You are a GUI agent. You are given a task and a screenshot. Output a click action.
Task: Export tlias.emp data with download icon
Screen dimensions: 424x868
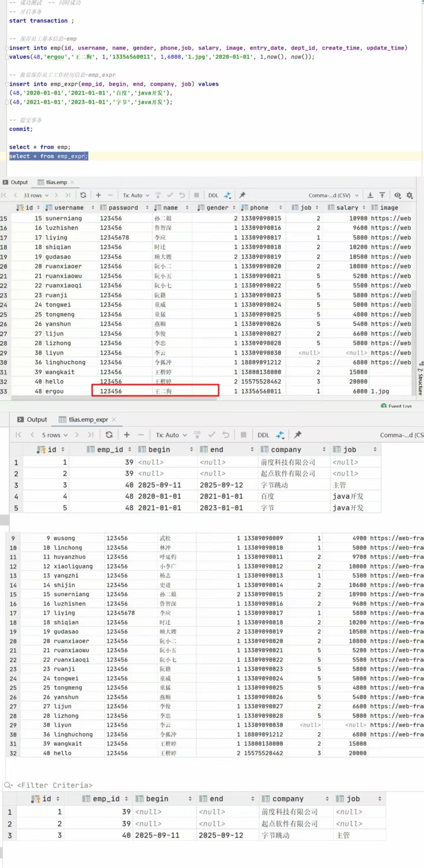370,195
